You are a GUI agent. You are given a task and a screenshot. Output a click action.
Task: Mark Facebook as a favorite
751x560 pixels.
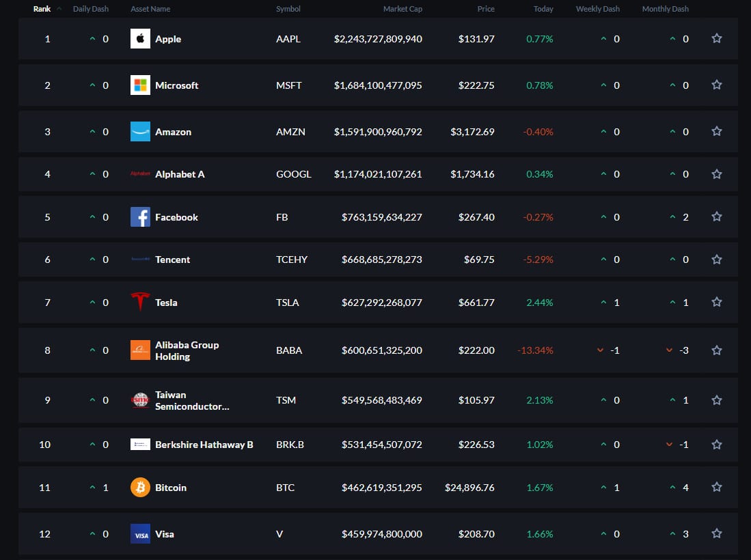pos(717,216)
